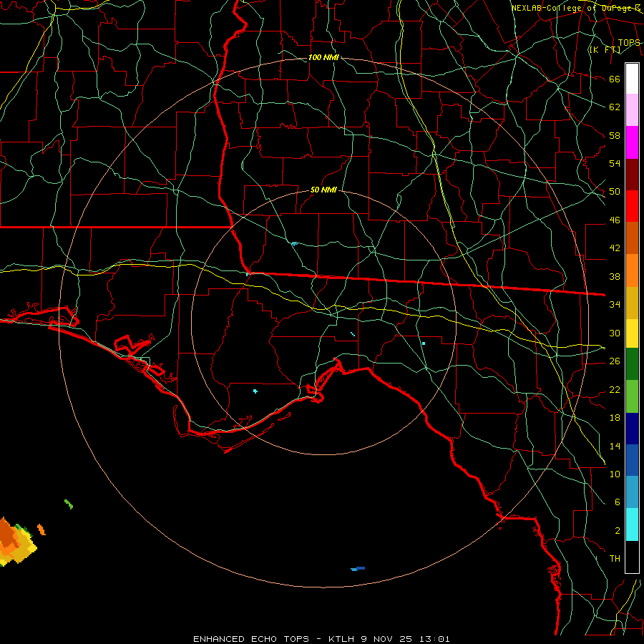Click the small green echo over the gulf

pos(69,504)
